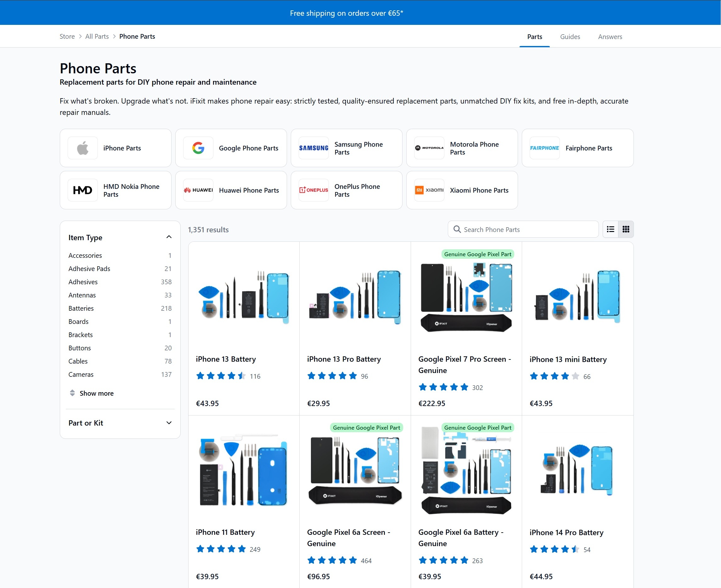721x588 pixels.
Task: Expand the Part or Kit filter
Action: [169, 423]
